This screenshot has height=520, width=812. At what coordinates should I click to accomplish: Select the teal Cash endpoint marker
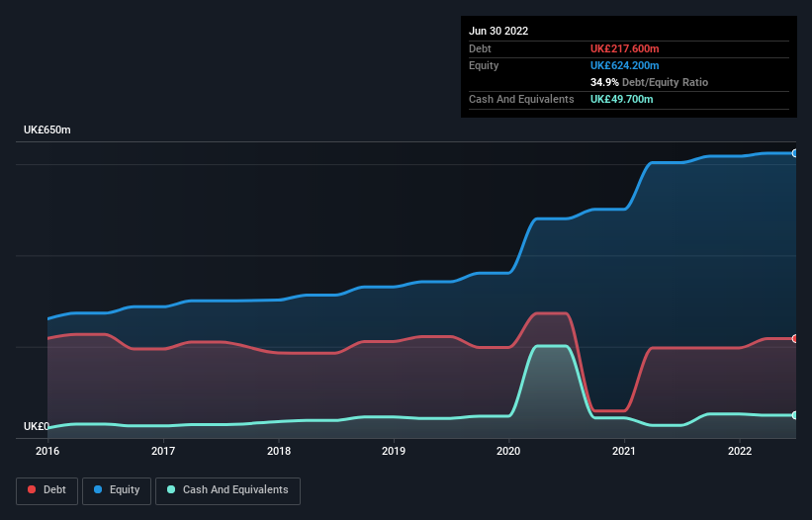coord(794,415)
